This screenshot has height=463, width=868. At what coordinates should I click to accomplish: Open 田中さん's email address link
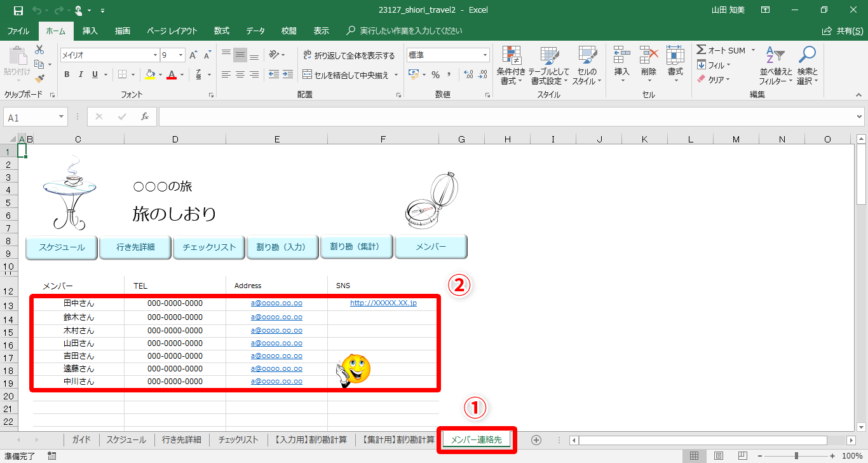pos(276,303)
